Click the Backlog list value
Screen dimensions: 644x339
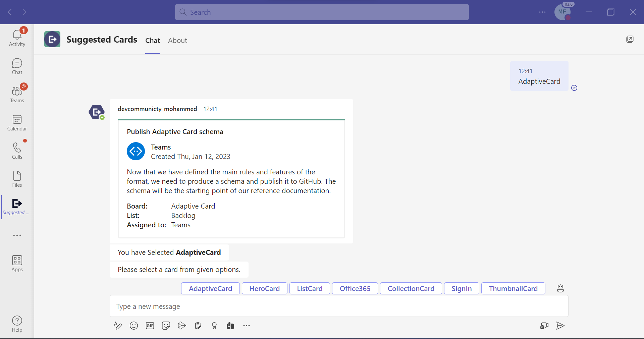[183, 216]
